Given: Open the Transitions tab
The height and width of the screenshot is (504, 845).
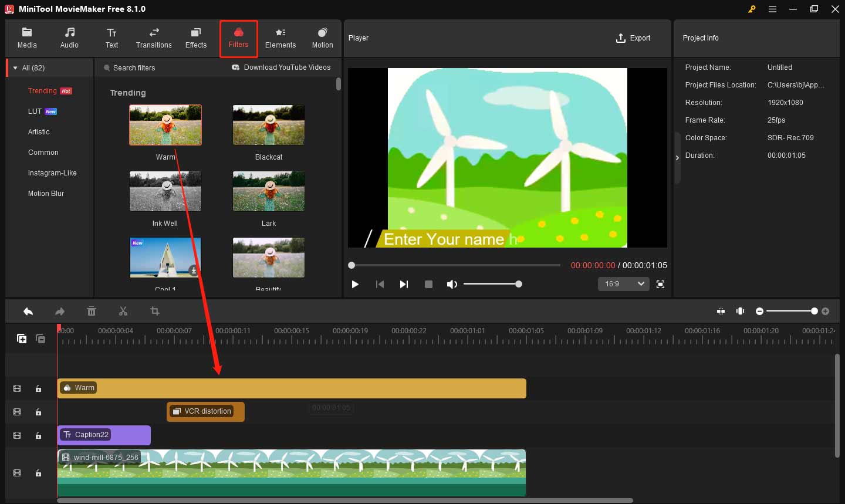Looking at the screenshot, I should tap(154, 38).
